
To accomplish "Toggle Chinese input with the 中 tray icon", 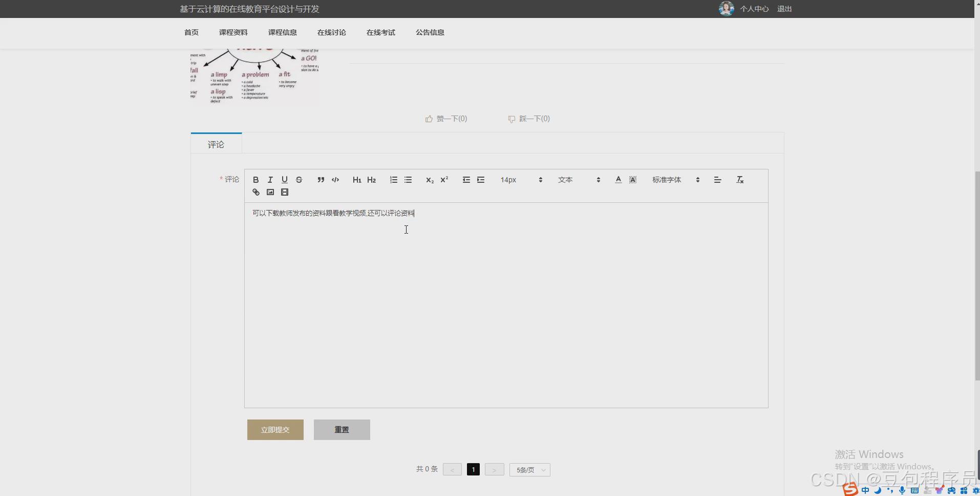I will [x=865, y=491].
